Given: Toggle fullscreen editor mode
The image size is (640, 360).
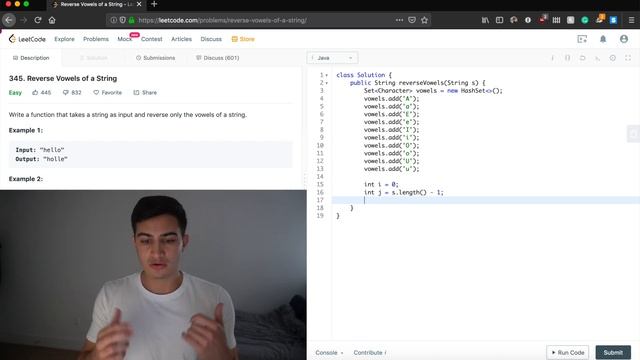Looking at the screenshot, I should (x=628, y=58).
